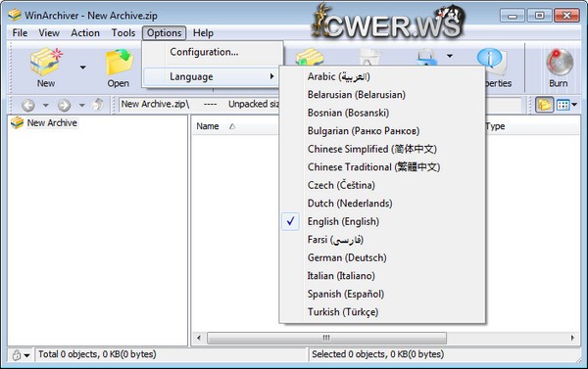Click the New archive toolbar icon
This screenshot has height=369, width=588.
(x=46, y=63)
